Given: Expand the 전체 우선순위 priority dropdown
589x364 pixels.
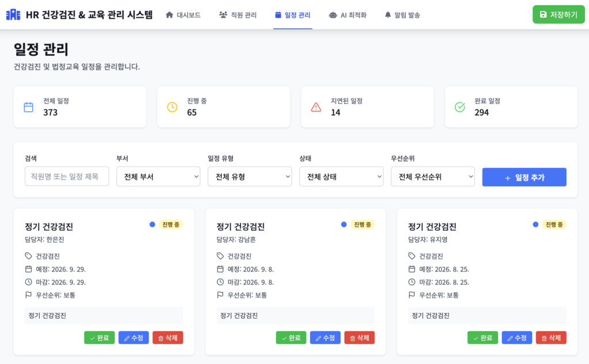Looking at the screenshot, I should (x=433, y=177).
